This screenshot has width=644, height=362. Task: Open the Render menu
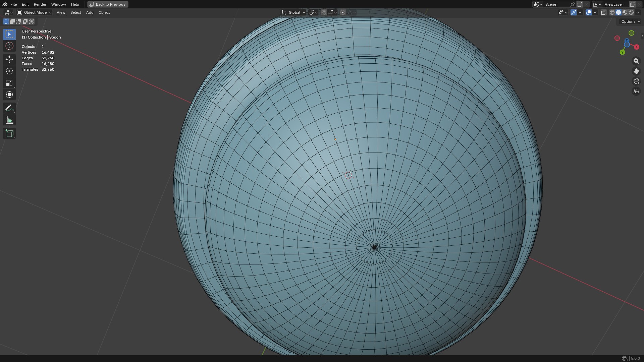click(x=40, y=4)
